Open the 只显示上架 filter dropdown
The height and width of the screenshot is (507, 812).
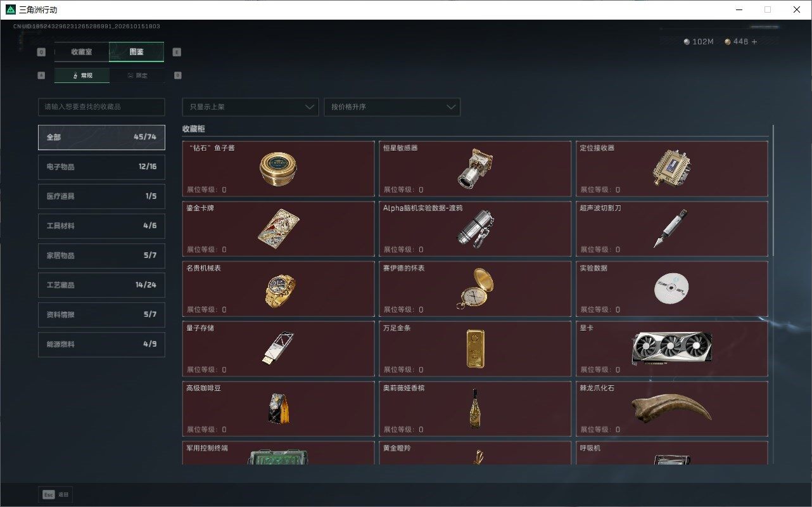(x=250, y=107)
